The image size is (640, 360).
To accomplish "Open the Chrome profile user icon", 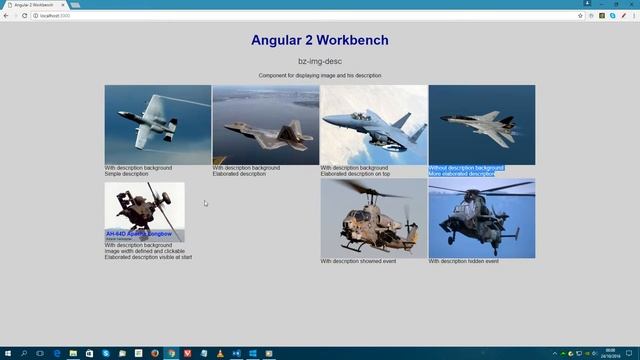I will [587, 3].
